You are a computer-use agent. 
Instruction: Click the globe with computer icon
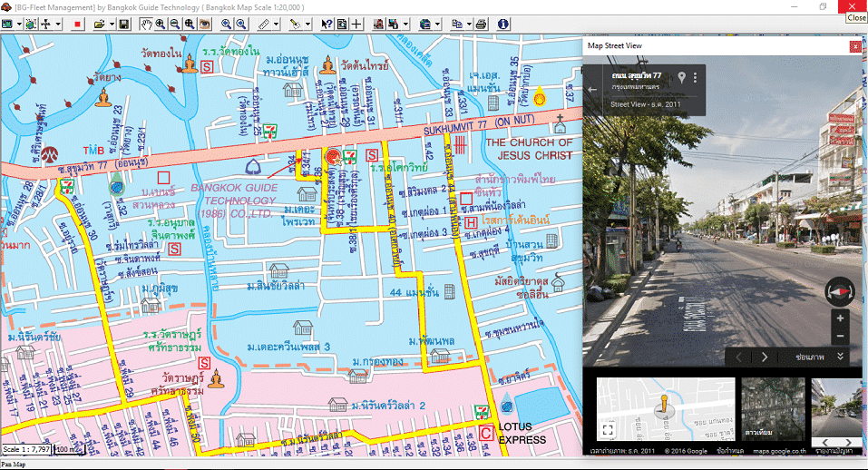(x=424, y=24)
